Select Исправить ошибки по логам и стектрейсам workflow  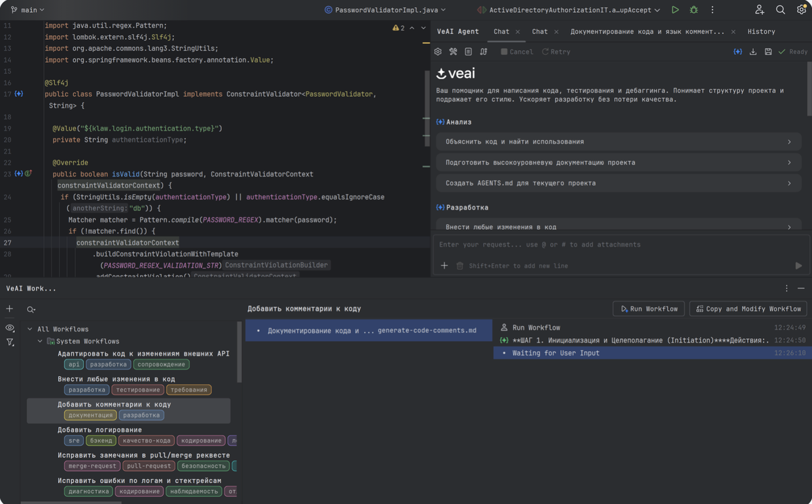pos(139,481)
